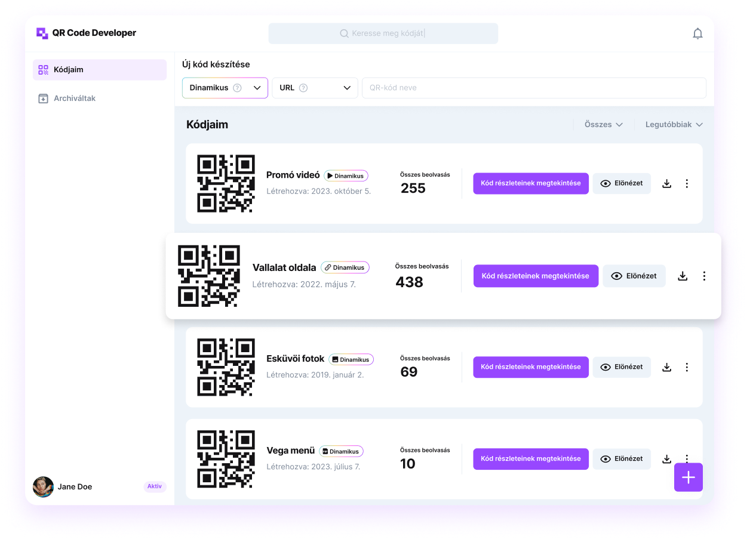756x539 pixels.
Task: Click the scan count 69
Action: tap(409, 372)
